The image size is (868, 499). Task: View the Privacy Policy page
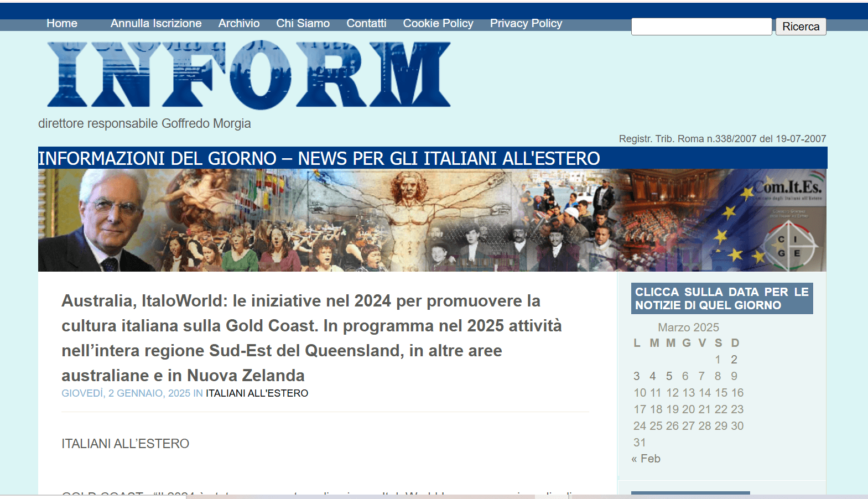click(x=526, y=23)
